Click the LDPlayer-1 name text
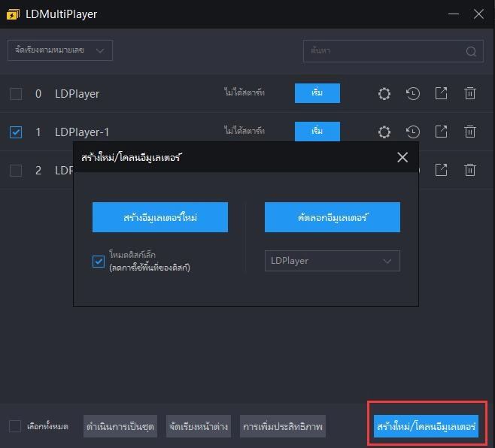 pyautogui.click(x=82, y=132)
